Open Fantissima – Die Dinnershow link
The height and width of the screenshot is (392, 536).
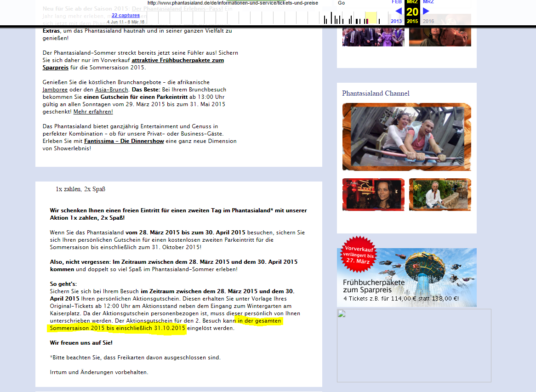(124, 141)
